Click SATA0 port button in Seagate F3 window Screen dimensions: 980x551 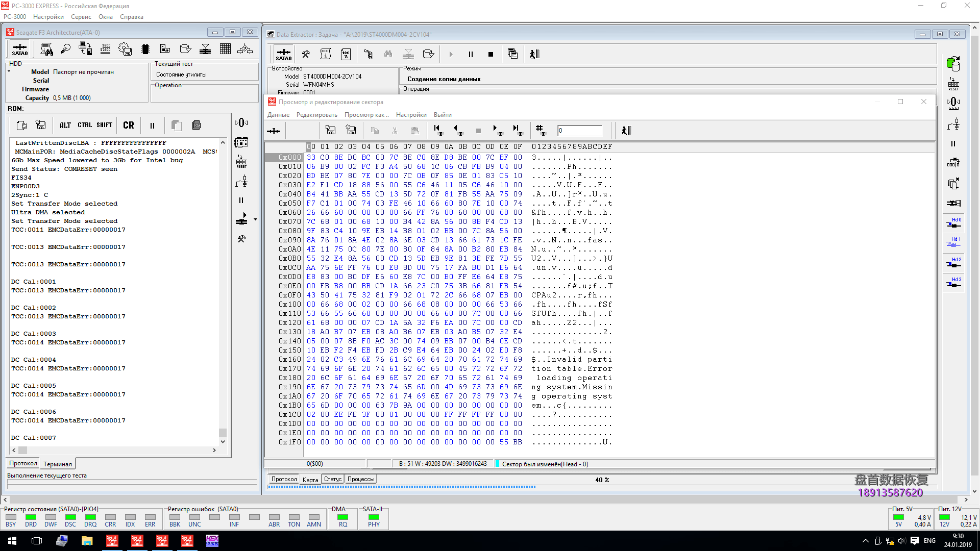click(x=20, y=49)
